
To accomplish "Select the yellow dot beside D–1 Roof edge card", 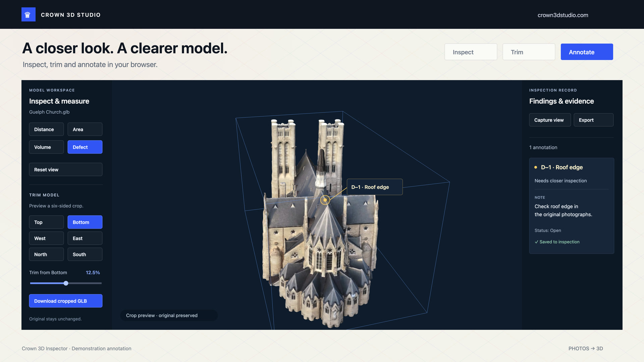I will coord(536,167).
